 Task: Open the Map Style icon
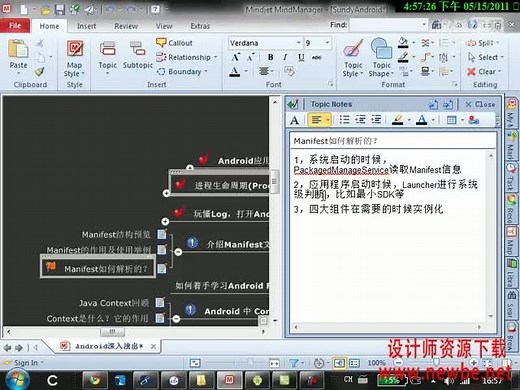[x=75, y=49]
